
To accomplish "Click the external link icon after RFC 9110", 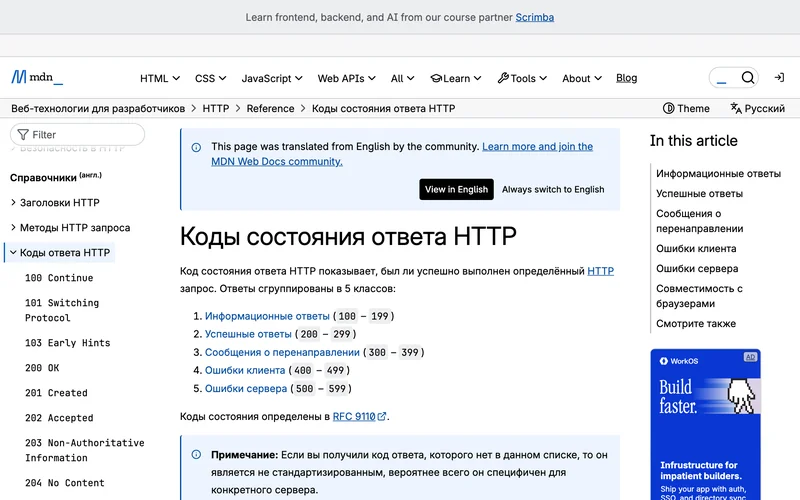I will click(x=382, y=416).
